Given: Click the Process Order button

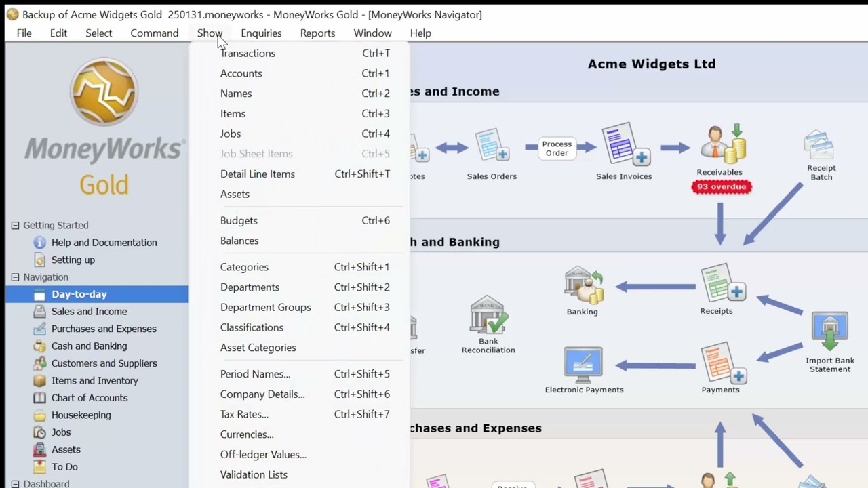Looking at the screenshot, I should [557, 148].
